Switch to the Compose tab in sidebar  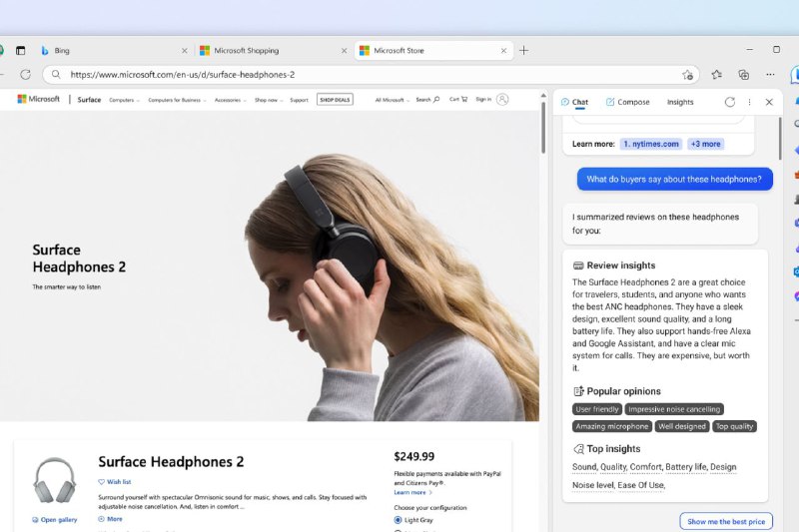[x=627, y=102]
